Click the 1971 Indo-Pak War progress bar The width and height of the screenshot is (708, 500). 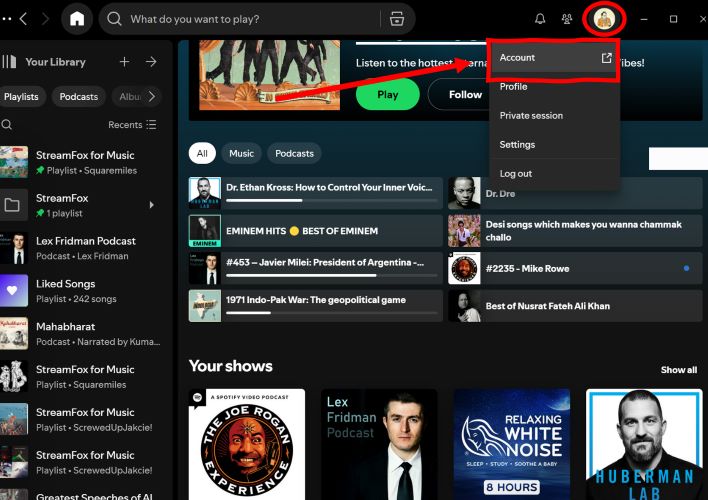click(332, 313)
